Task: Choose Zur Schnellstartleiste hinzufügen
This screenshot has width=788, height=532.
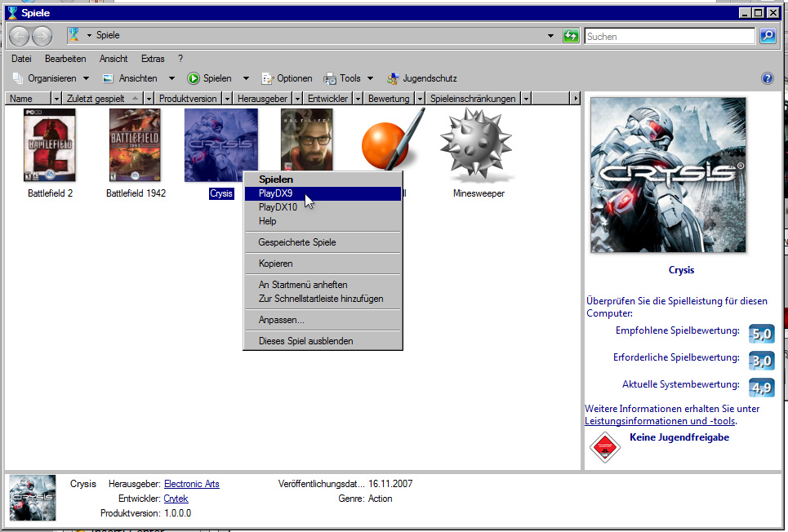Action: [x=323, y=299]
